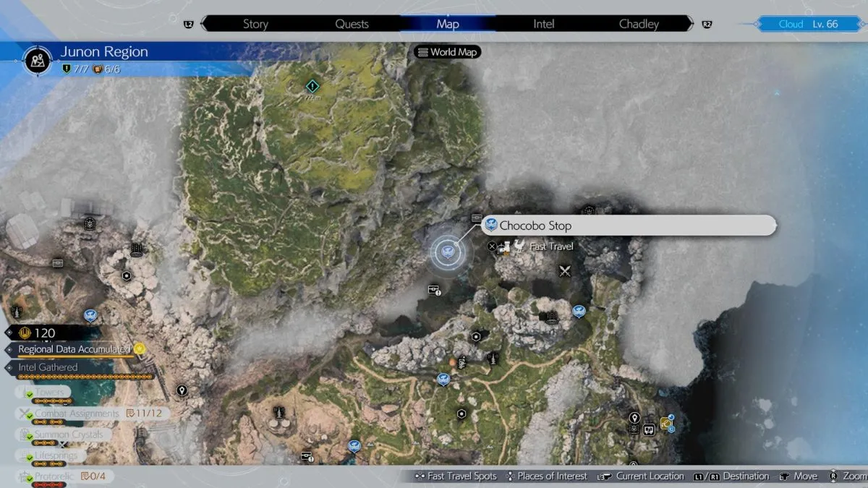
Task: Click the Move control hint
Action: (x=798, y=476)
